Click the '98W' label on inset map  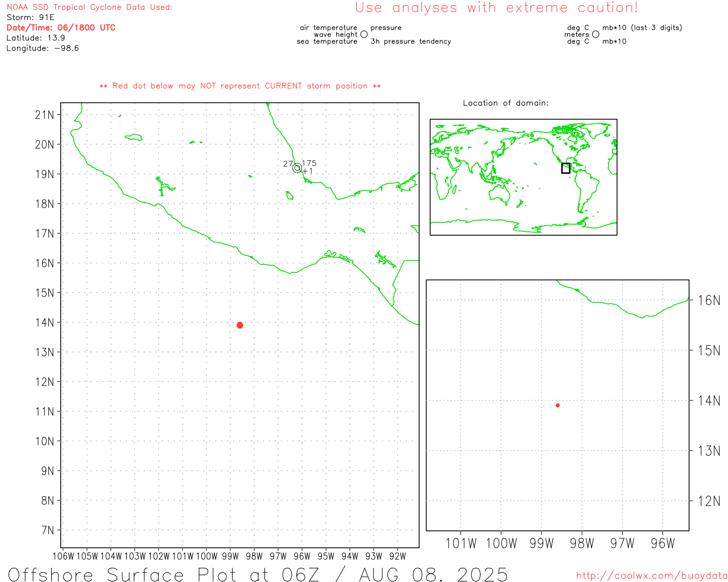tap(582, 543)
